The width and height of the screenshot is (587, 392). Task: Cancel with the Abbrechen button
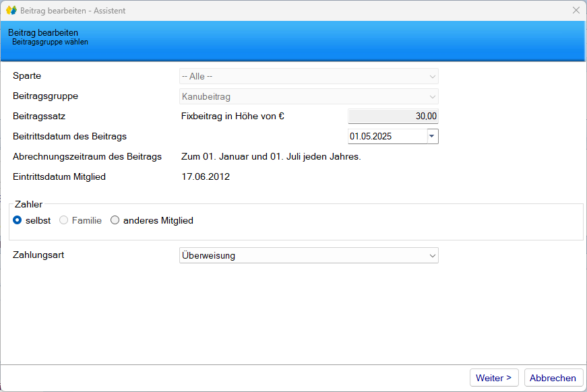coord(553,378)
